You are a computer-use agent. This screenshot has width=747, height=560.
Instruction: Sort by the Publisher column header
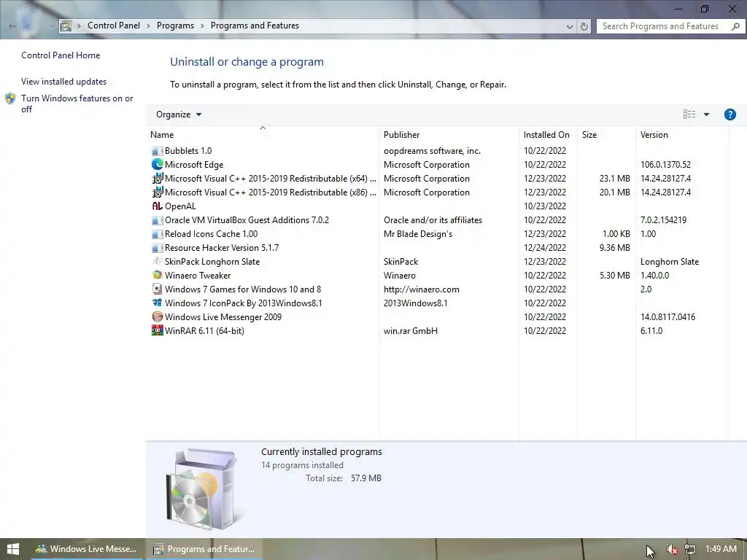tap(449, 135)
